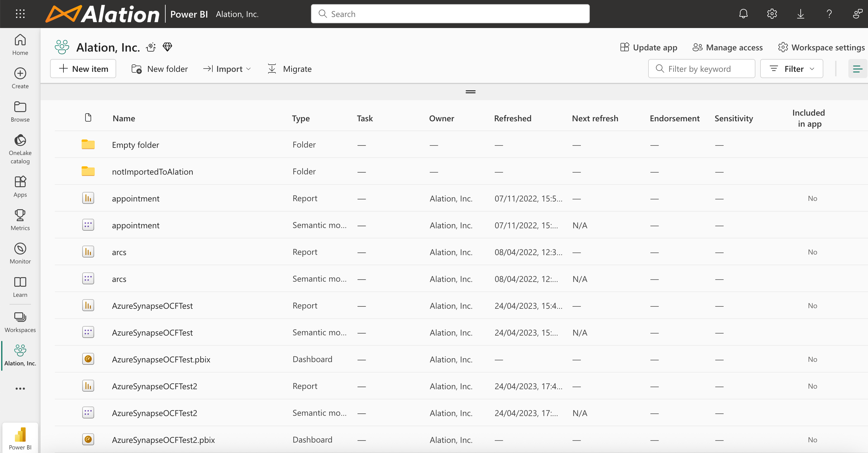
Task: Open the AzureSynapseOCFTest2 report name
Action: point(154,386)
